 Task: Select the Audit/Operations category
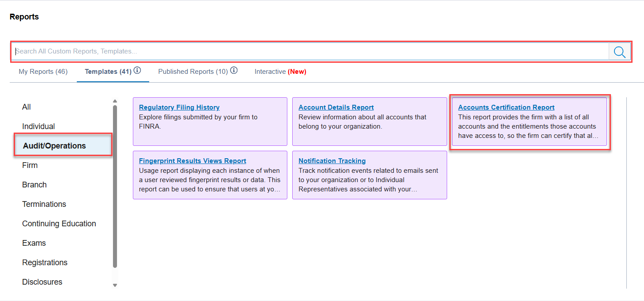(63, 145)
